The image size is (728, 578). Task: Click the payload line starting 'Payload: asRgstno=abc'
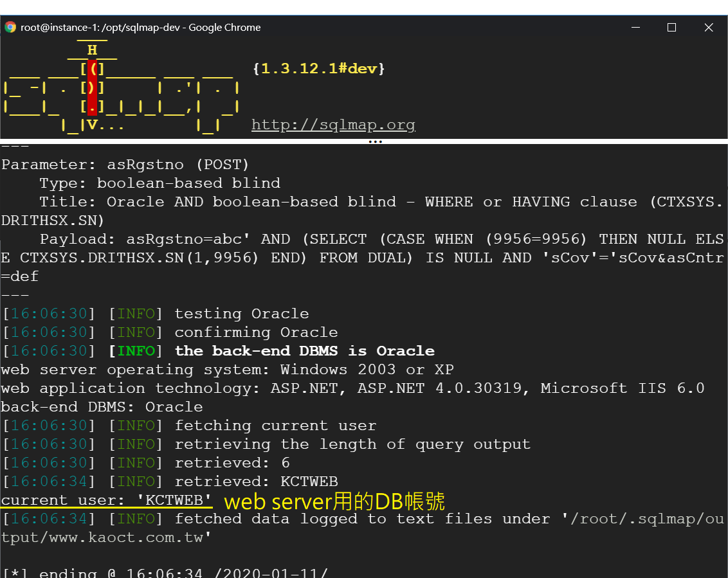[x=363, y=258]
